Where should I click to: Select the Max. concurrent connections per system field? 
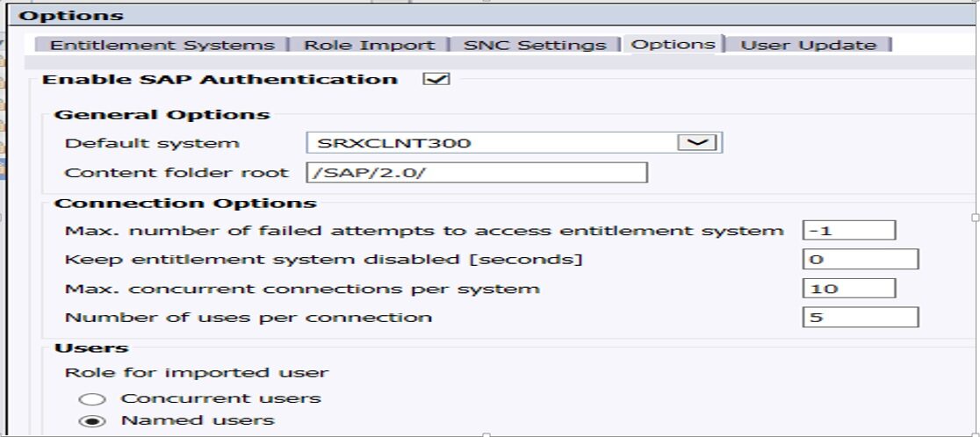[x=848, y=289]
